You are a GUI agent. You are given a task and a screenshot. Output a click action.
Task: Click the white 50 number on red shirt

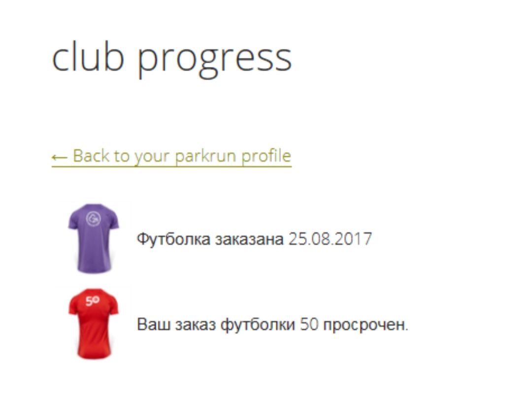pos(92,300)
